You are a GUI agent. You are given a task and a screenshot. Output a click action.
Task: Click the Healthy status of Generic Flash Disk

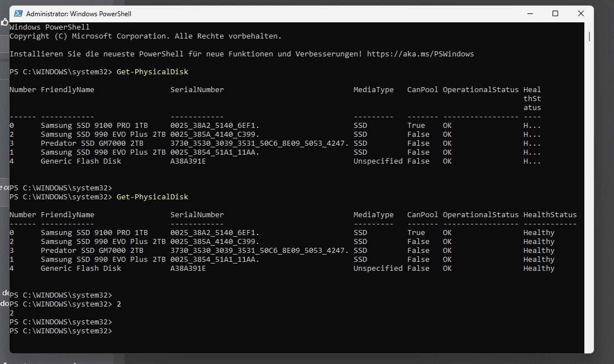[x=539, y=269]
